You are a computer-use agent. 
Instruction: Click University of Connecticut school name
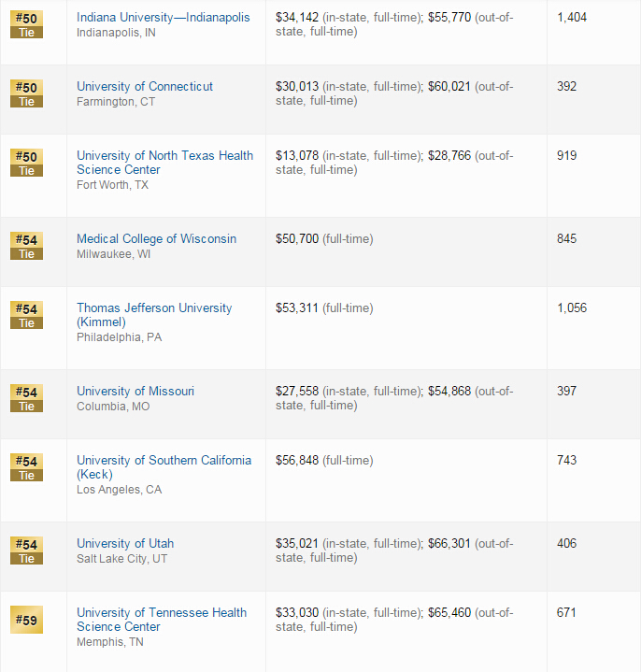145,87
